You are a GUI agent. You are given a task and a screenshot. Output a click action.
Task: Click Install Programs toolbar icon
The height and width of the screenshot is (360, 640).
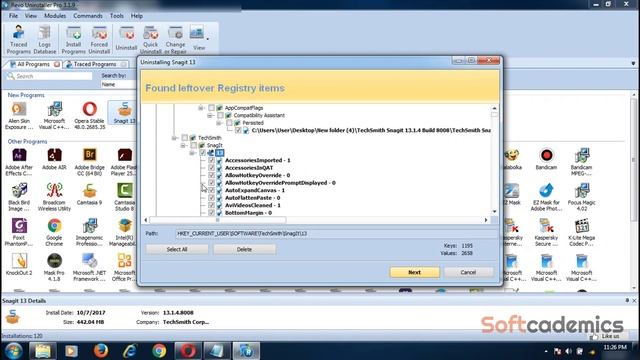73,39
